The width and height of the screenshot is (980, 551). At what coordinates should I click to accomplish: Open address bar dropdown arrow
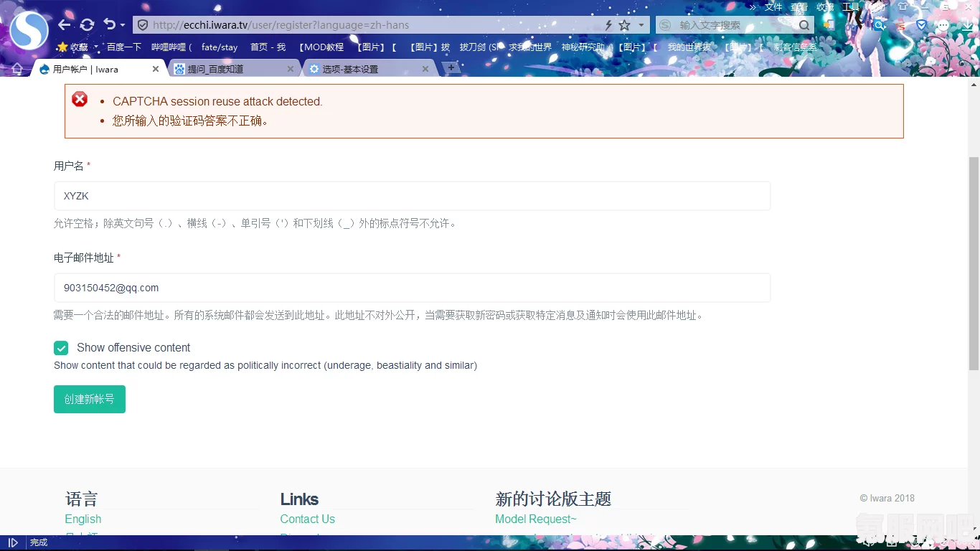(x=641, y=25)
